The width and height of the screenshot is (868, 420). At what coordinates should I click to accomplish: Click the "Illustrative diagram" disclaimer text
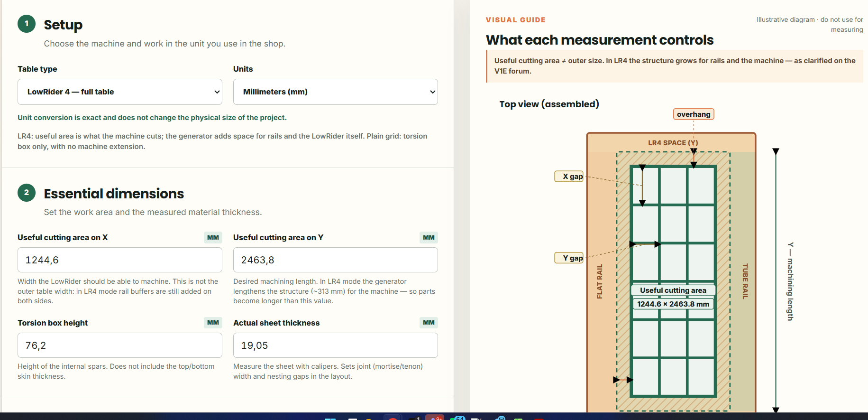tap(810, 25)
